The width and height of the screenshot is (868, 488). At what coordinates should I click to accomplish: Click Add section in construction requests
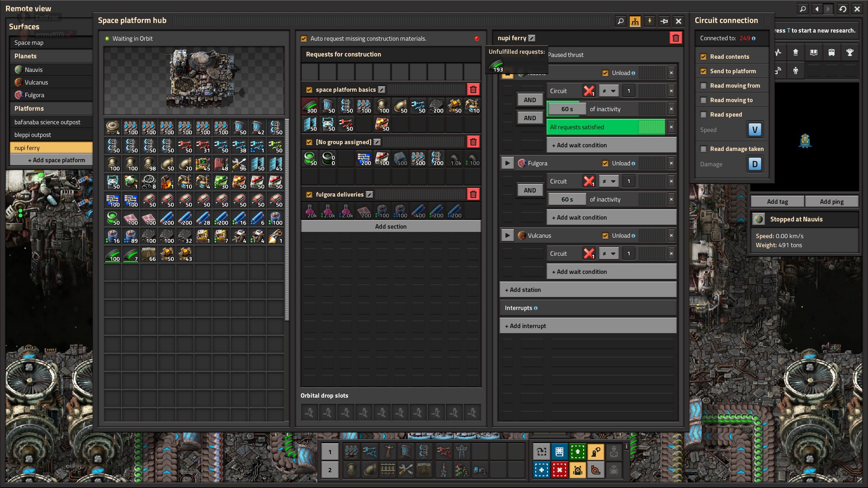391,226
